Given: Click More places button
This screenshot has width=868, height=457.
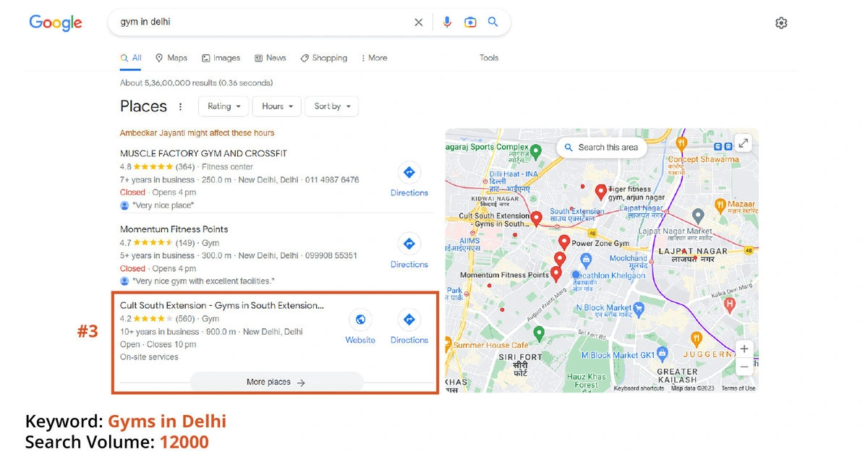Looking at the screenshot, I should [x=276, y=383].
